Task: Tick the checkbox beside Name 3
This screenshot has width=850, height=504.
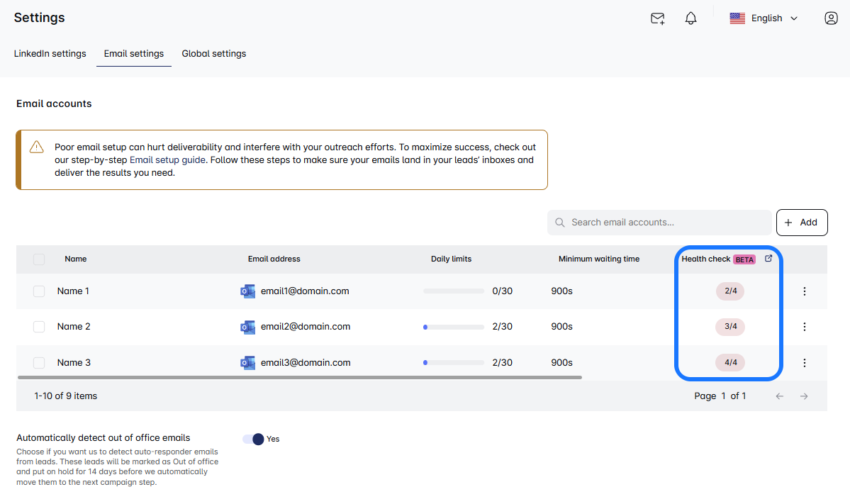Action: [x=39, y=363]
